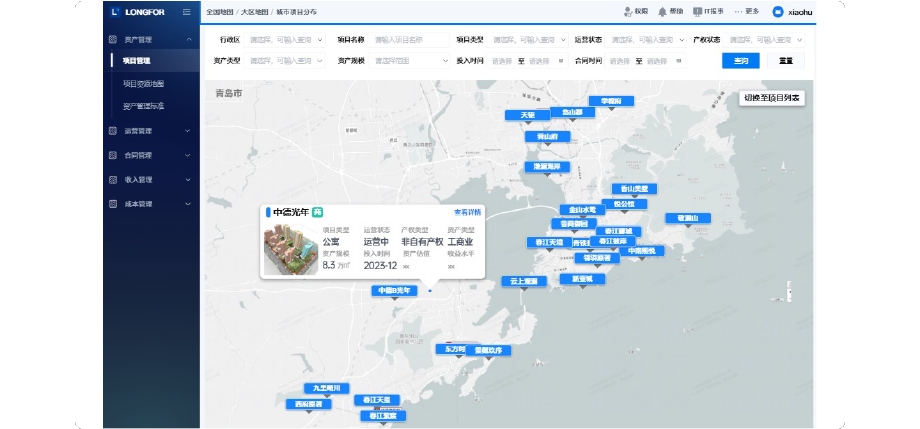Open the IT报事 icon in top bar

click(x=697, y=12)
